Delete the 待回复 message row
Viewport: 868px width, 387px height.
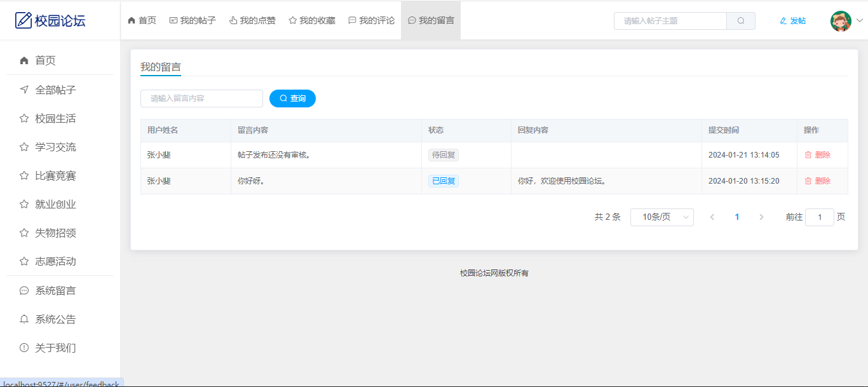click(817, 155)
